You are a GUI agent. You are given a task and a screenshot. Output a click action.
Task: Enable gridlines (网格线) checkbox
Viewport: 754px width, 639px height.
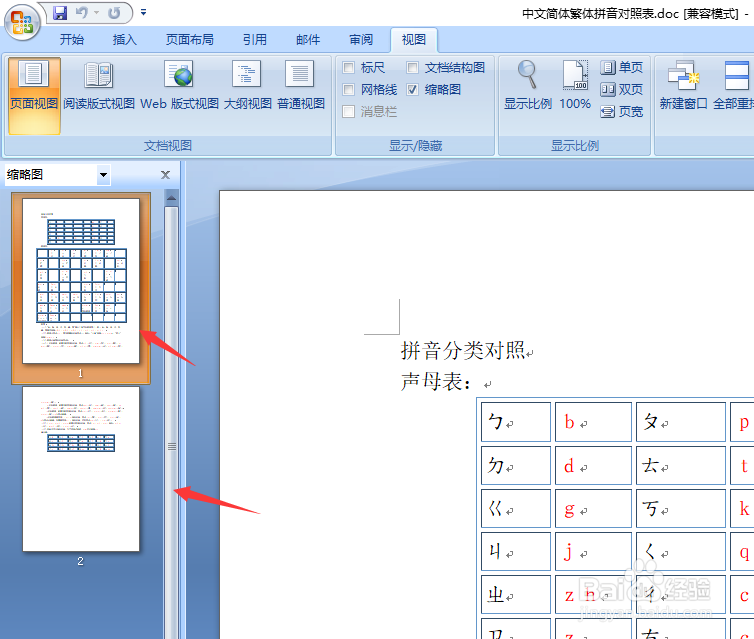tap(349, 89)
